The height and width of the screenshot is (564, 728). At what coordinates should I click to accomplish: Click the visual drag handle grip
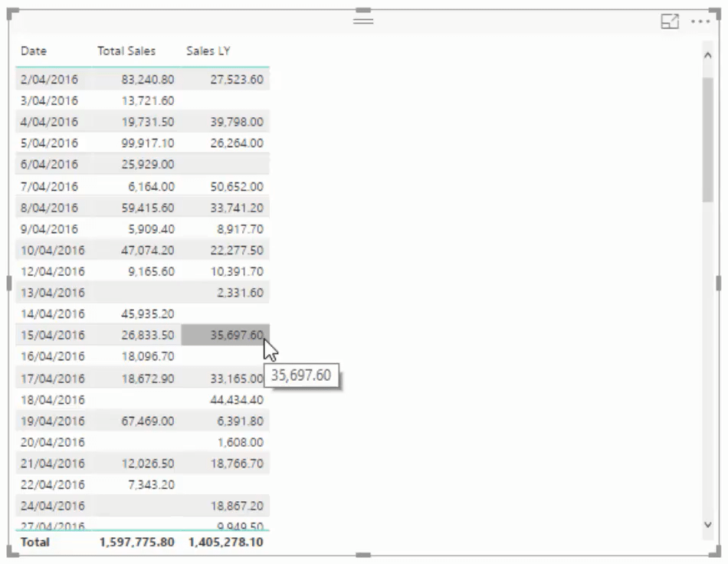[363, 21]
